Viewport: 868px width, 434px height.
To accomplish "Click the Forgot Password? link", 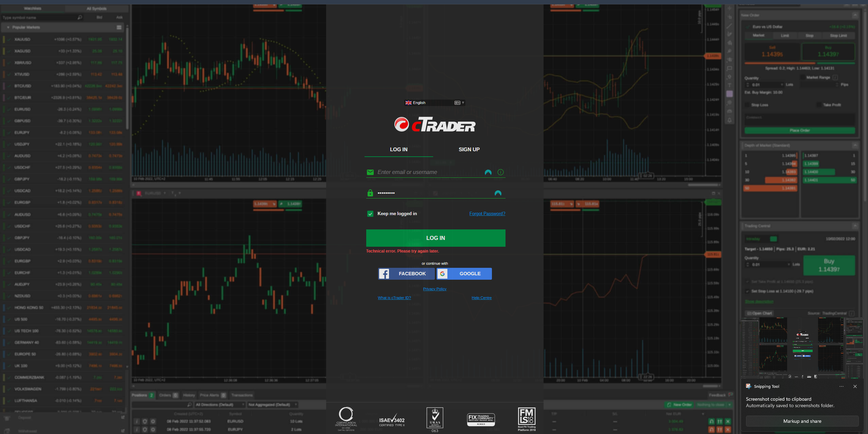I will coord(487,214).
